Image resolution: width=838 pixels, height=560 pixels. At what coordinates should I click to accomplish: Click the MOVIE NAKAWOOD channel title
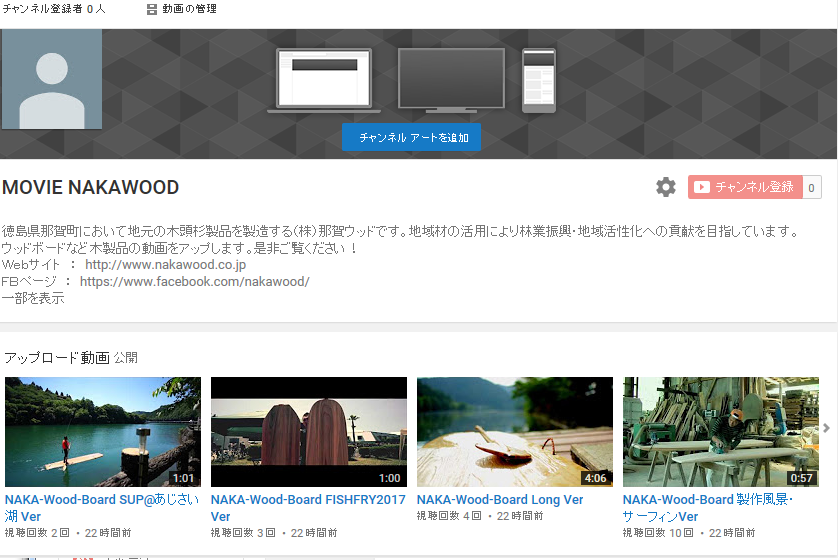click(90, 188)
